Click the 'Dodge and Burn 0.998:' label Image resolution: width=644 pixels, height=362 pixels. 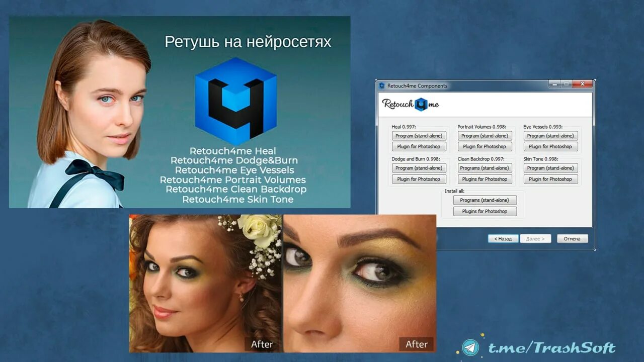pos(416,159)
